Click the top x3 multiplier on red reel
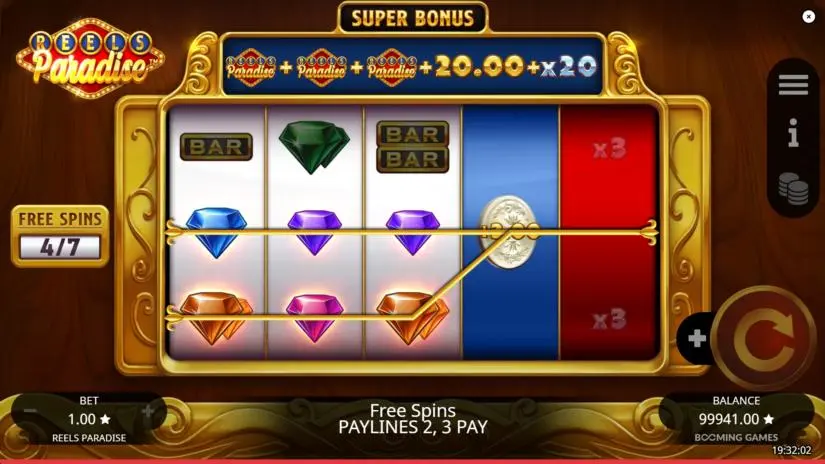825x464 pixels. 609,149
